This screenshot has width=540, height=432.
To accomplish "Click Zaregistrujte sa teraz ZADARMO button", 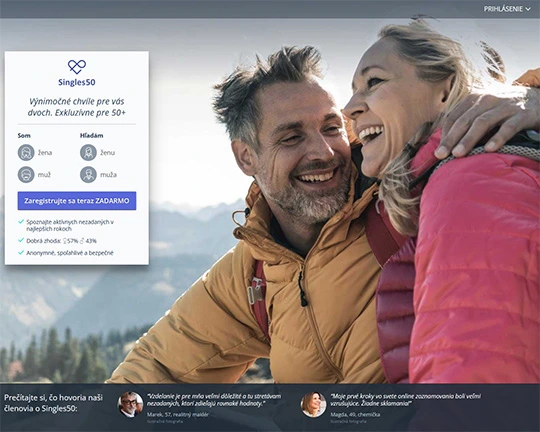I will (x=77, y=201).
